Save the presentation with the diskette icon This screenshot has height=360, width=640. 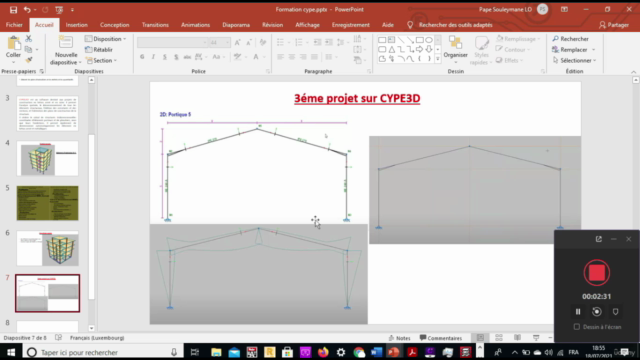pos(13,9)
